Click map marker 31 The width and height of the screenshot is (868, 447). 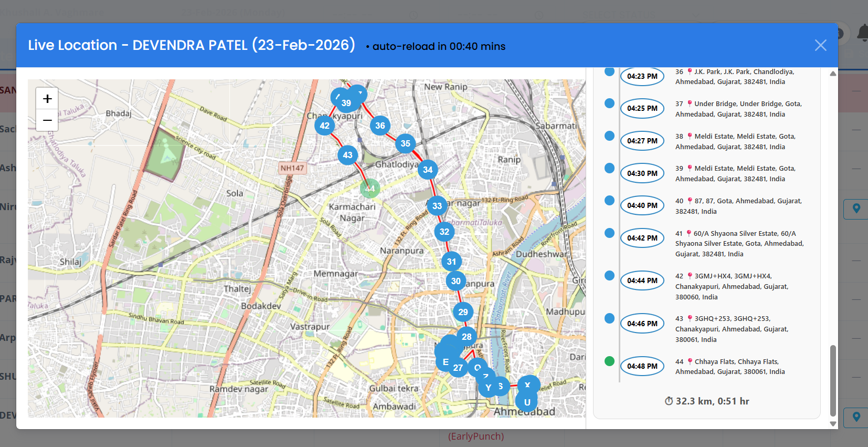[x=451, y=262]
